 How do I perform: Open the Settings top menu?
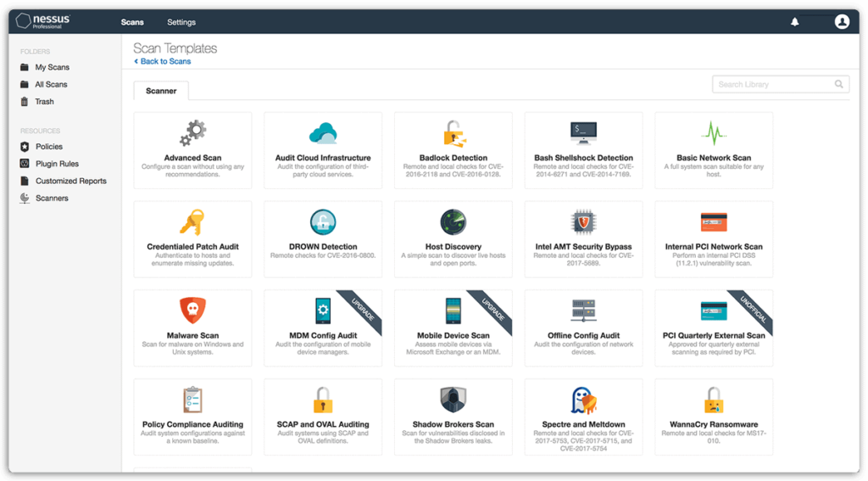tap(181, 22)
